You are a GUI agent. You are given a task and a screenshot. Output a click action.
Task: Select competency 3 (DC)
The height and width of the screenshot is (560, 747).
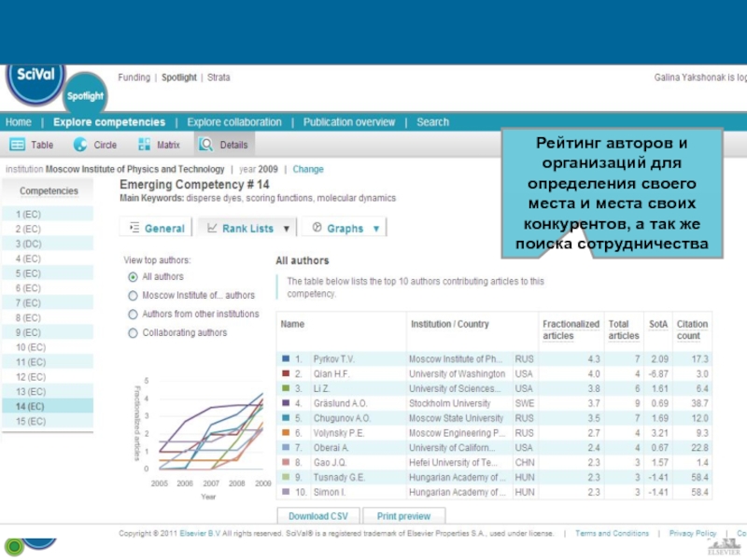tap(48, 244)
